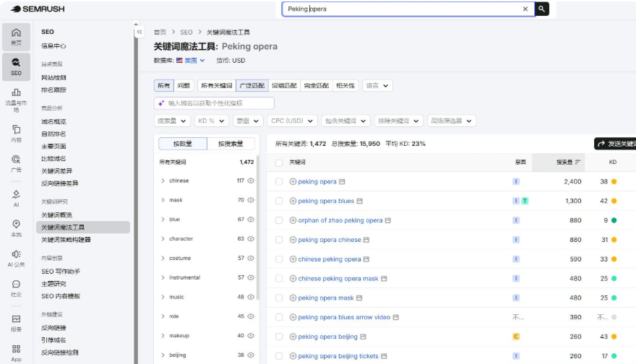The height and width of the screenshot is (364, 636).
Task: Select the broad match tab
Action: tap(252, 85)
